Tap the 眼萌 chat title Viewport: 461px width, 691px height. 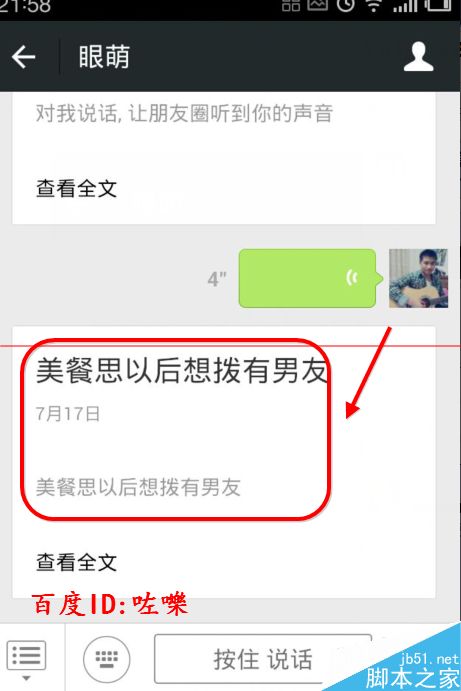click(104, 57)
